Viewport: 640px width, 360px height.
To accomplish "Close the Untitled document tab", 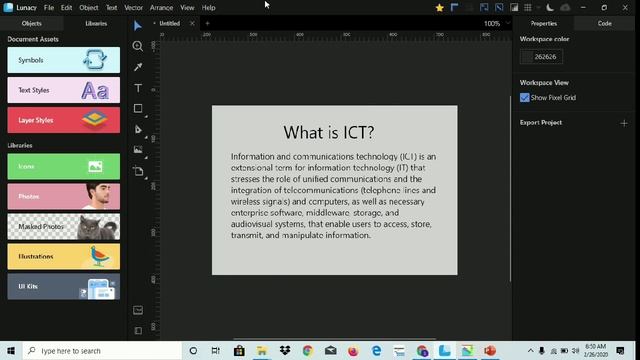I will tap(192, 23).
